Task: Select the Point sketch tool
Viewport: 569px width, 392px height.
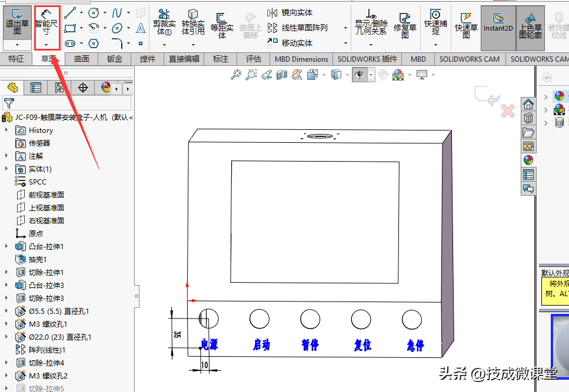Action: pos(141,43)
